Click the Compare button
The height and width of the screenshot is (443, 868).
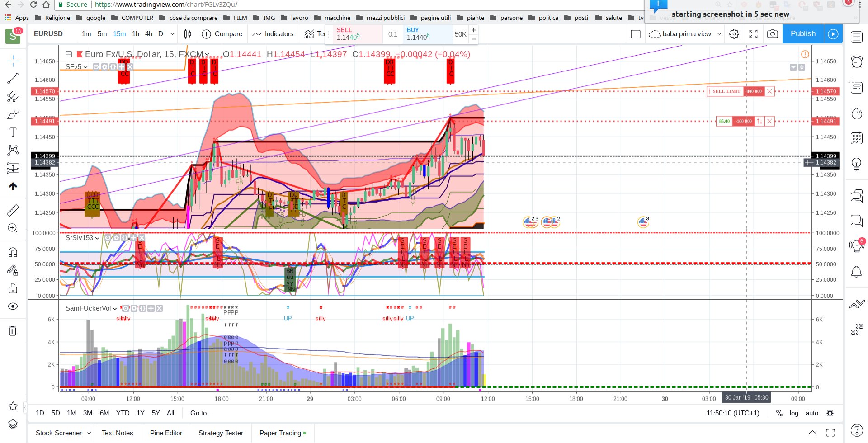222,34
